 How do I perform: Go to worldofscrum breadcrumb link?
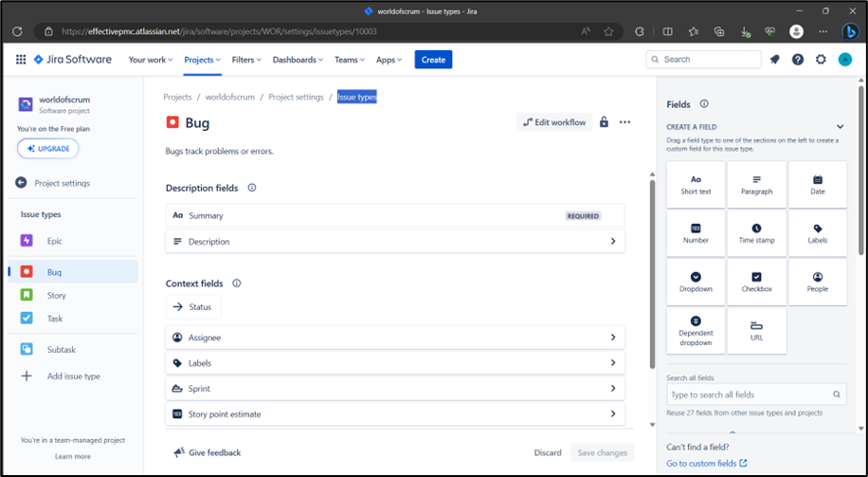point(230,97)
